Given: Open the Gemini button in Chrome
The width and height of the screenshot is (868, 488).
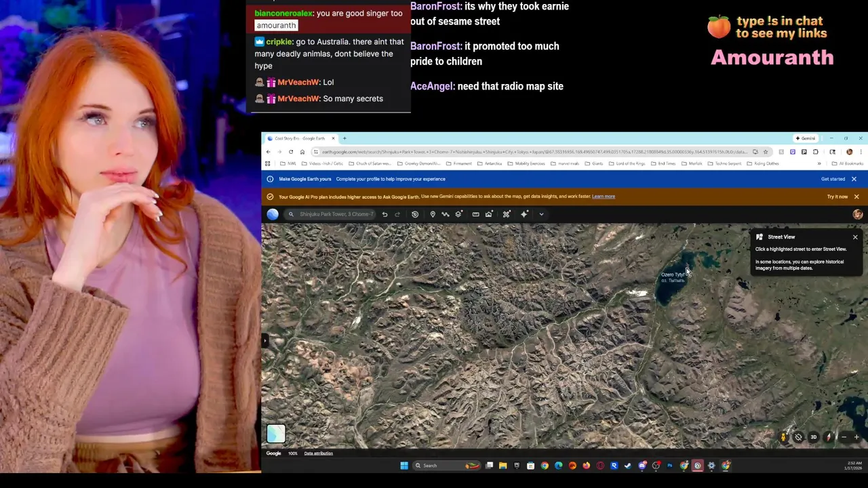Looking at the screenshot, I should [x=806, y=138].
